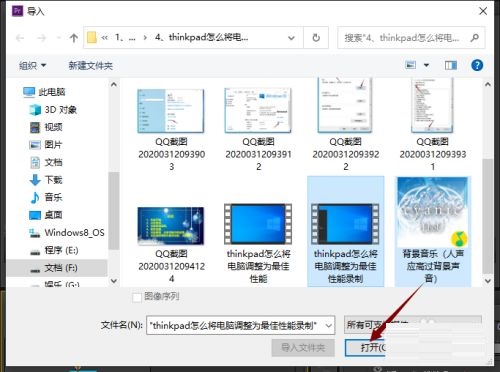This screenshot has height=372, width=500.
Task: Click the search magnifier icon
Action: pyautogui.click(x=474, y=38)
